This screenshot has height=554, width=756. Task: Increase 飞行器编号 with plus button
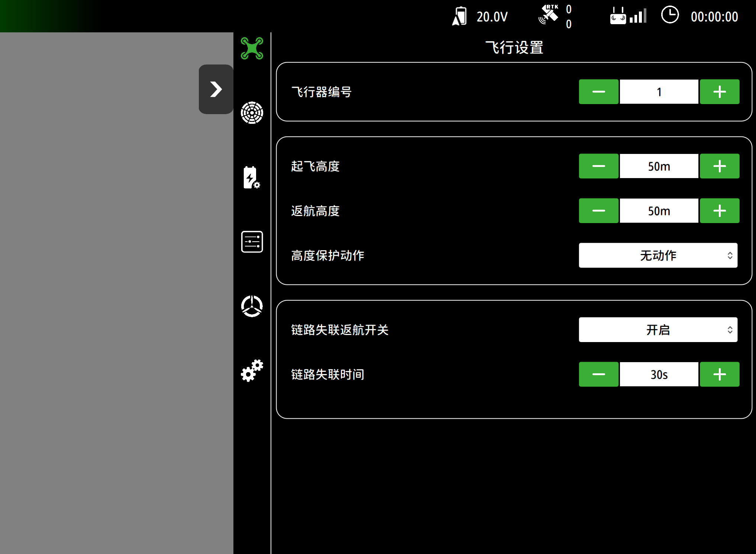[719, 92]
